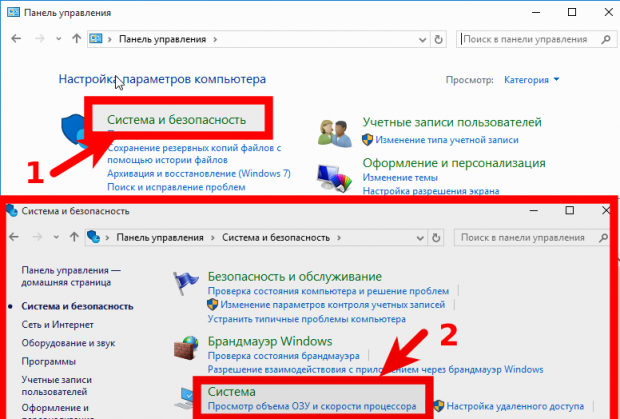Click Control Panel icon in top address bar
The height and width of the screenshot is (419, 620).
(96, 39)
